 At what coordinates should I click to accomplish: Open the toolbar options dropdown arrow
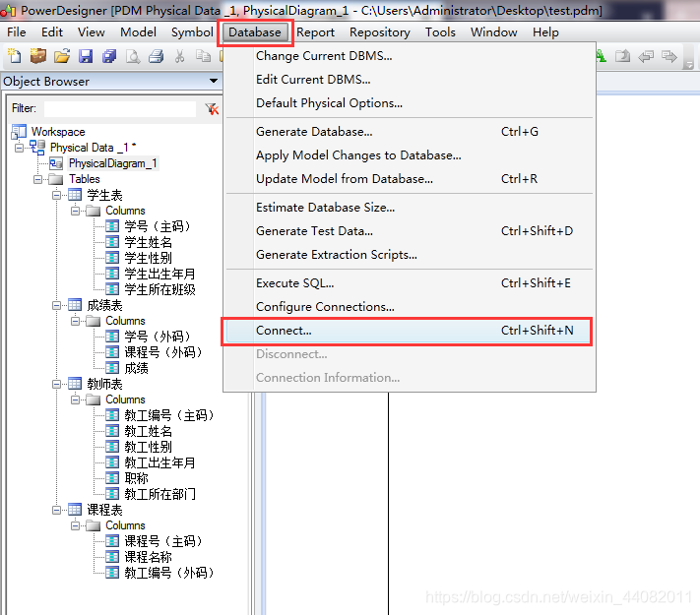pyautogui.click(x=689, y=65)
